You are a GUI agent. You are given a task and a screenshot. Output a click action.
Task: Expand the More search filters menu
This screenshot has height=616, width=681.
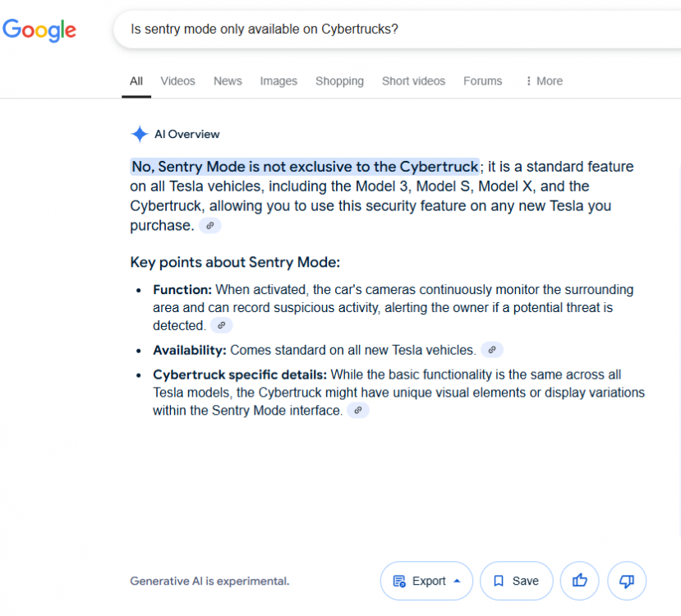(544, 81)
